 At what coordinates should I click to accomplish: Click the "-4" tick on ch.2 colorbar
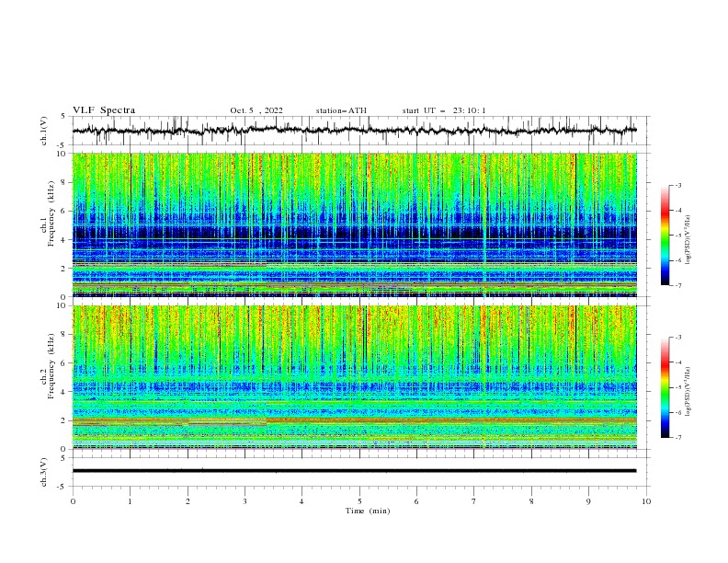(677, 362)
